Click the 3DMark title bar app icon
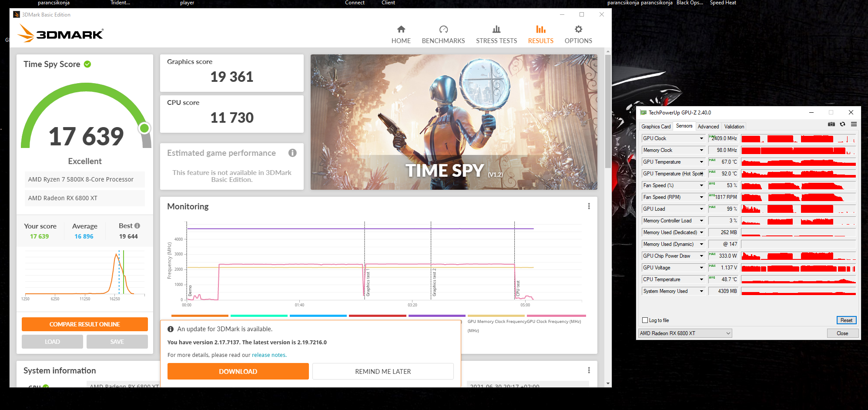Viewport: 868px width, 410px height. (17, 14)
